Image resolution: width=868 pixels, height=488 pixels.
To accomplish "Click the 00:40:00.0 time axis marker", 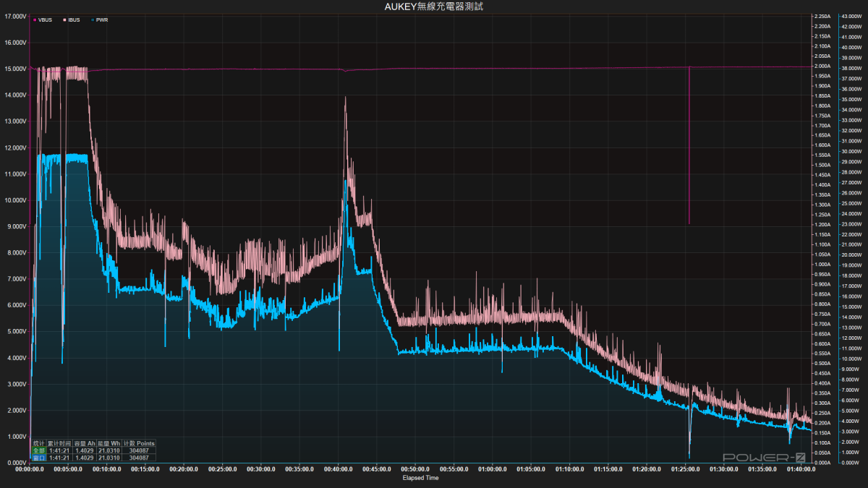I will (x=338, y=468).
